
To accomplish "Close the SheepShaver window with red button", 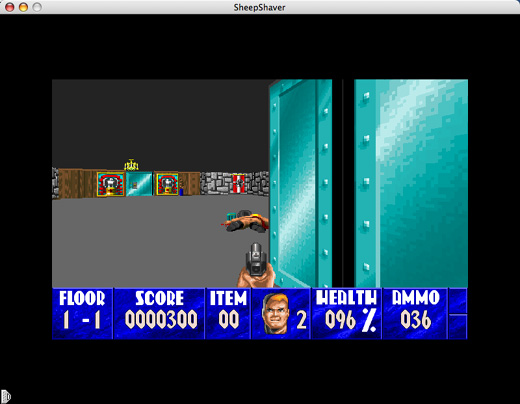I will [10, 7].
